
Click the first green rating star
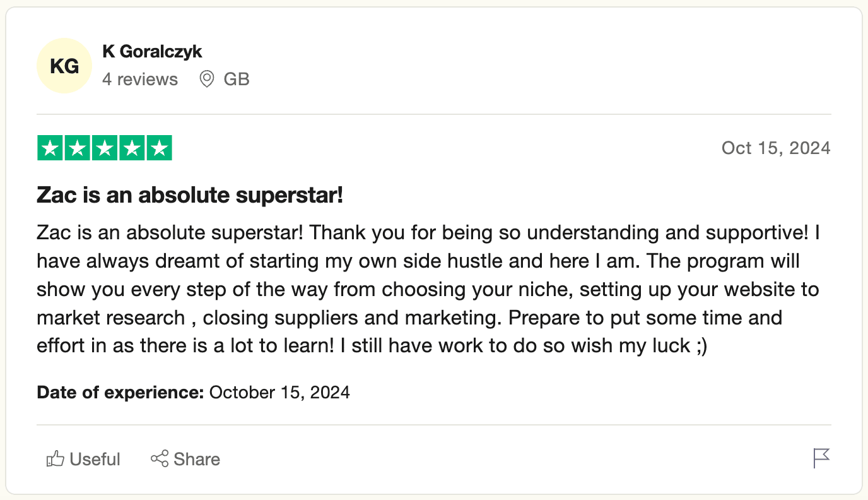pyautogui.click(x=50, y=148)
